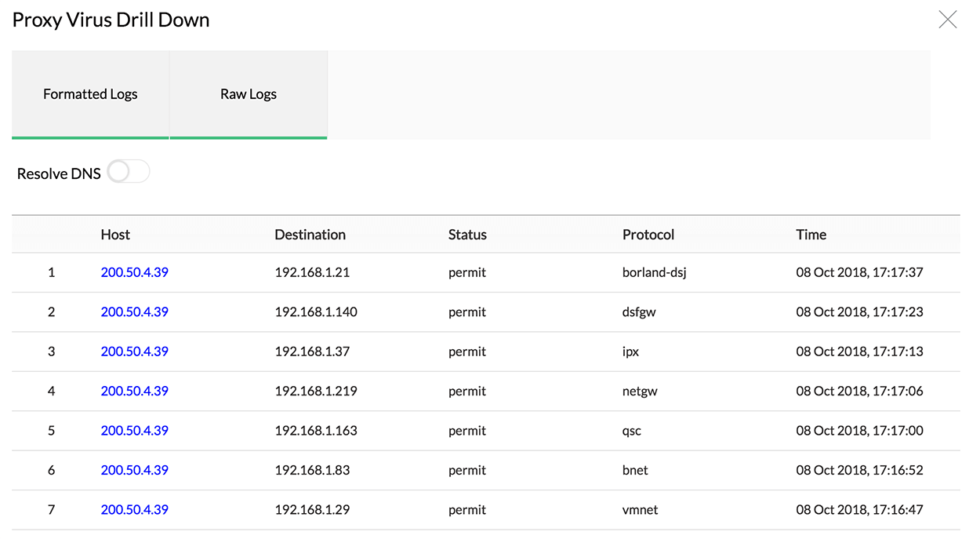This screenshot has height=539, width=980.
Task: Sort logs by the Protocol column
Action: pos(648,234)
